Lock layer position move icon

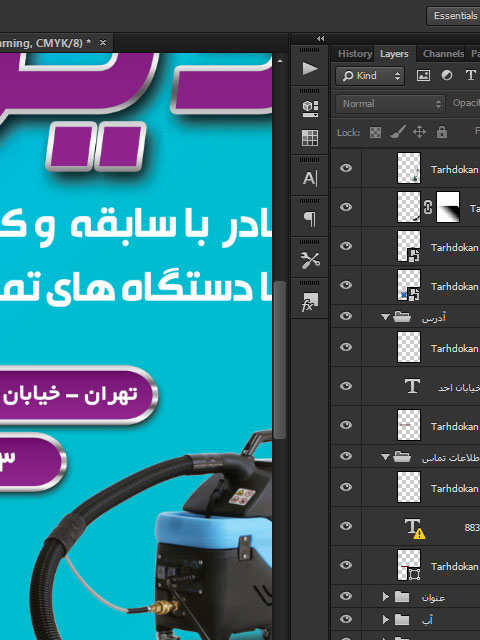(x=419, y=132)
